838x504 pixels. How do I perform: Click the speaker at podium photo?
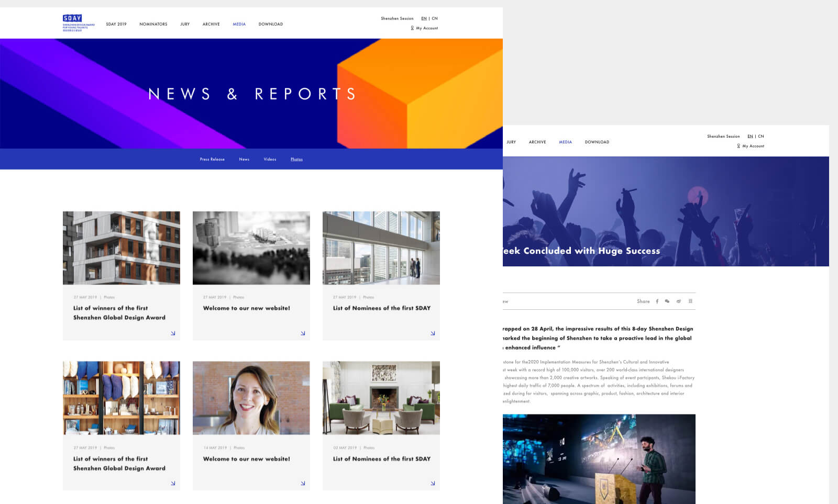(x=599, y=459)
